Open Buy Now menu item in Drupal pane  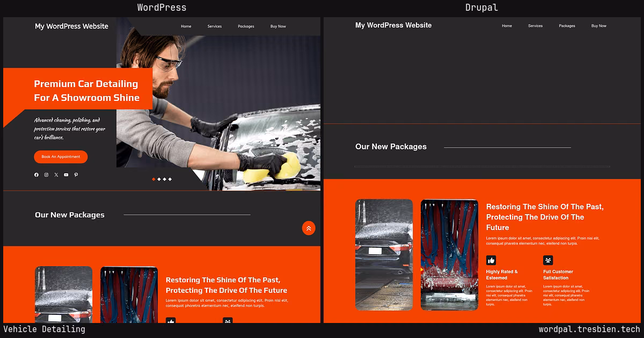click(x=599, y=26)
